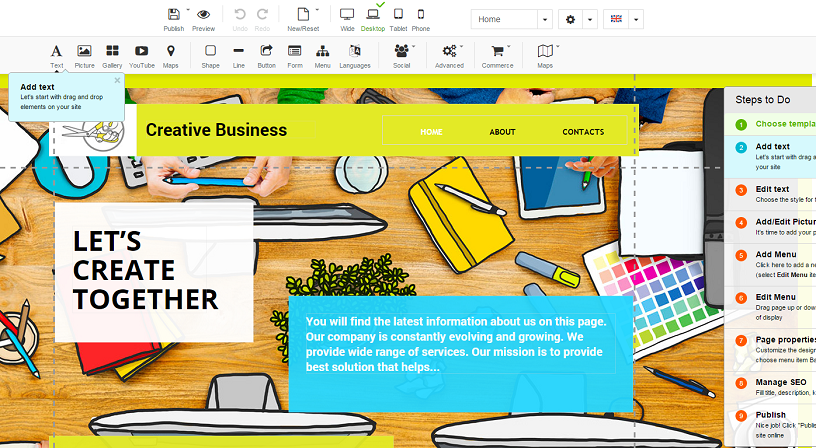Click ABOUT in site navigation
The width and height of the screenshot is (816, 448).
pyautogui.click(x=502, y=132)
